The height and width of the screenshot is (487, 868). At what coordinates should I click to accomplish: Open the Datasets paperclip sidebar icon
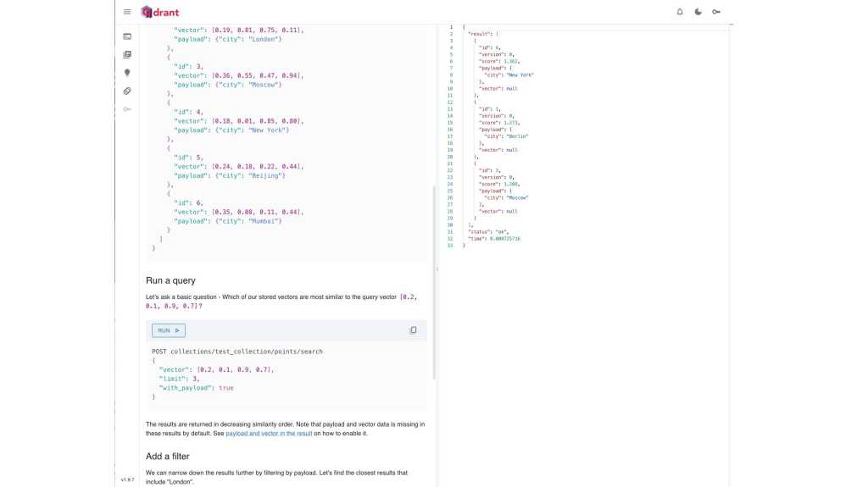point(127,91)
